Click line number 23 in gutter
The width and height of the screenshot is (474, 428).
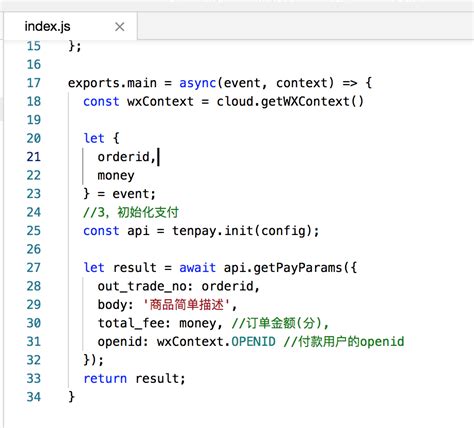34,194
